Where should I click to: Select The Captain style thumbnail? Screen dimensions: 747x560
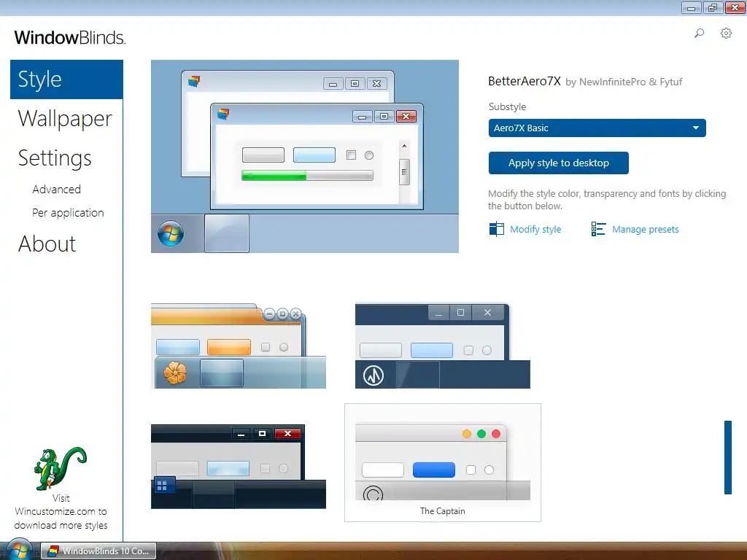(443, 462)
